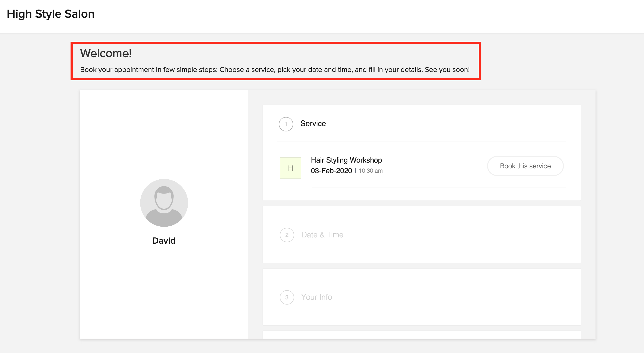This screenshot has width=644, height=353.
Task: Click the step 2 circle icon
Action: pyautogui.click(x=287, y=235)
